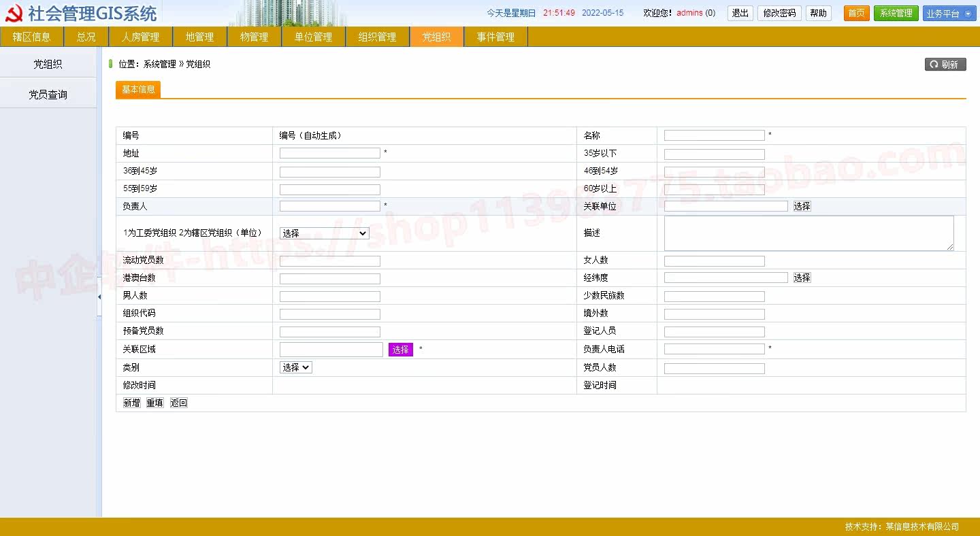Click the 退出 logout button
This screenshot has width=980, height=536.
tap(740, 14)
